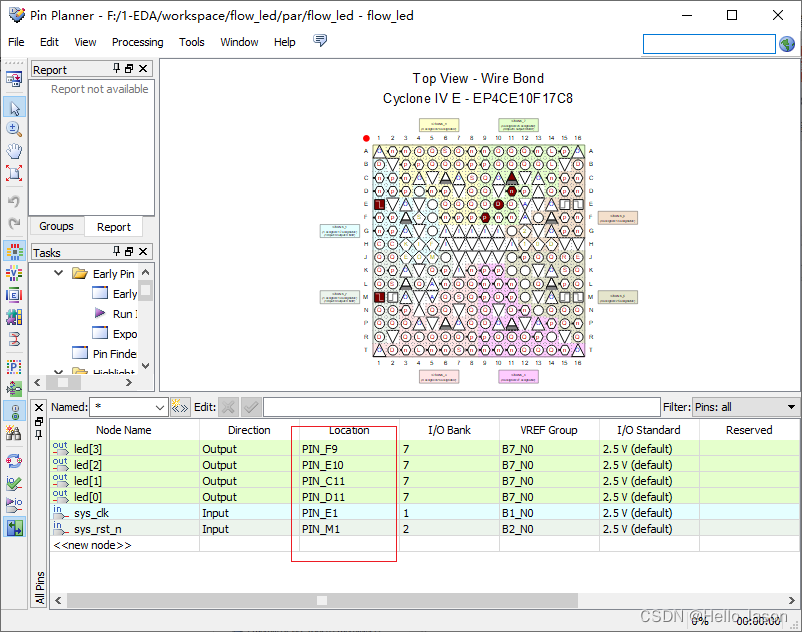Run the I/O assignment check checkmark icon
The height and width of the screenshot is (632, 802).
point(14,483)
